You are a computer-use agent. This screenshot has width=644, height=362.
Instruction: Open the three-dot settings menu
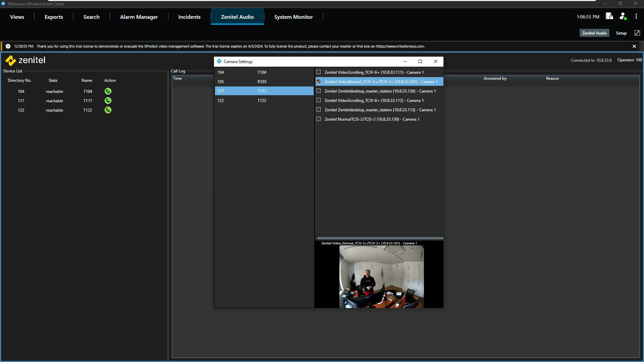(636, 16)
